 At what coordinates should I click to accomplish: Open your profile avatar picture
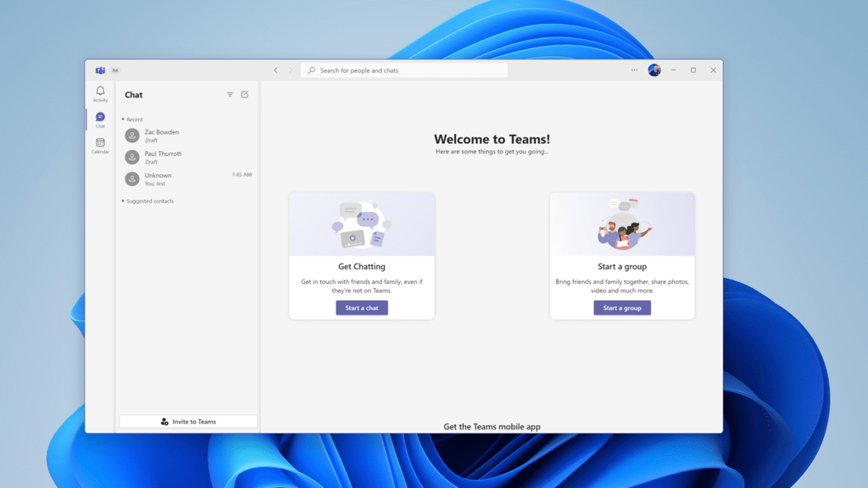[x=654, y=70]
